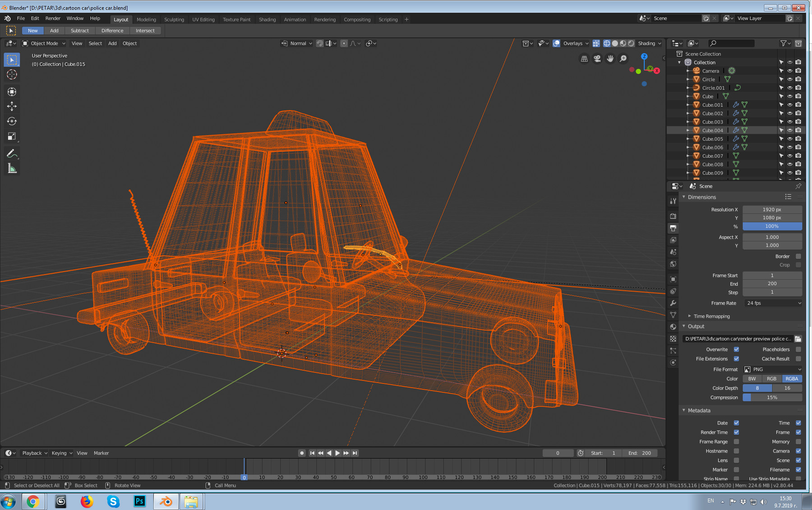The width and height of the screenshot is (812, 510).
Task: Activate the Annotate pencil tool
Action: point(12,154)
